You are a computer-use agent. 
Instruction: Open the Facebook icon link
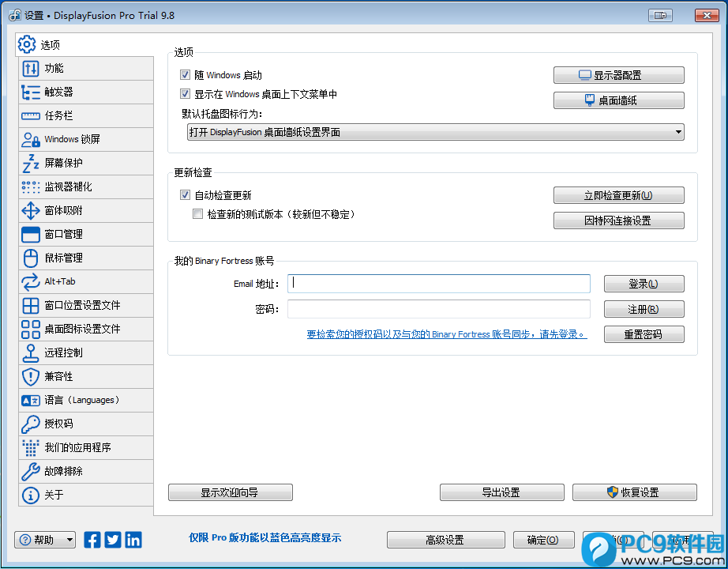[92, 540]
